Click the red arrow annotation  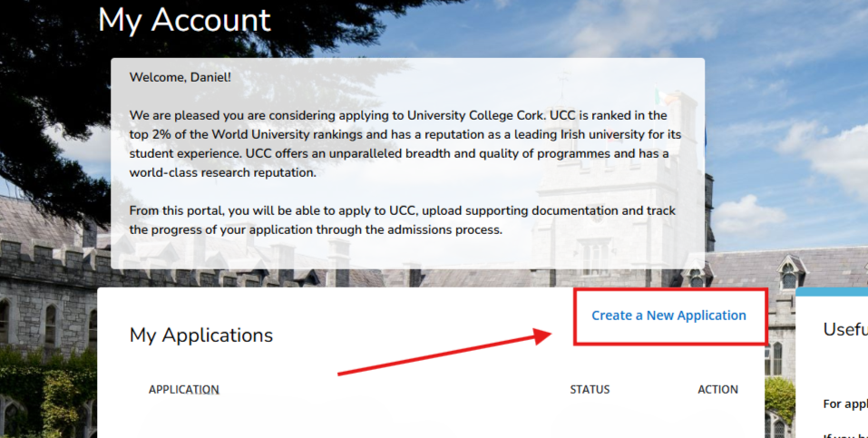click(x=444, y=354)
